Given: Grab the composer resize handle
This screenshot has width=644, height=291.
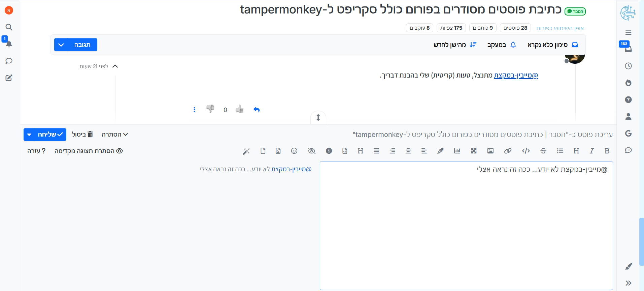Looking at the screenshot, I should pos(318,118).
